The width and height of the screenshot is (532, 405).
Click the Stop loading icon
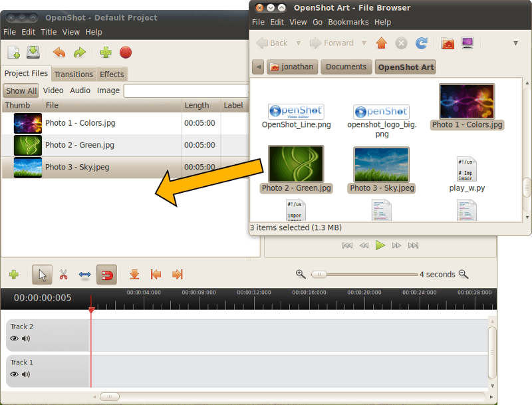click(401, 43)
